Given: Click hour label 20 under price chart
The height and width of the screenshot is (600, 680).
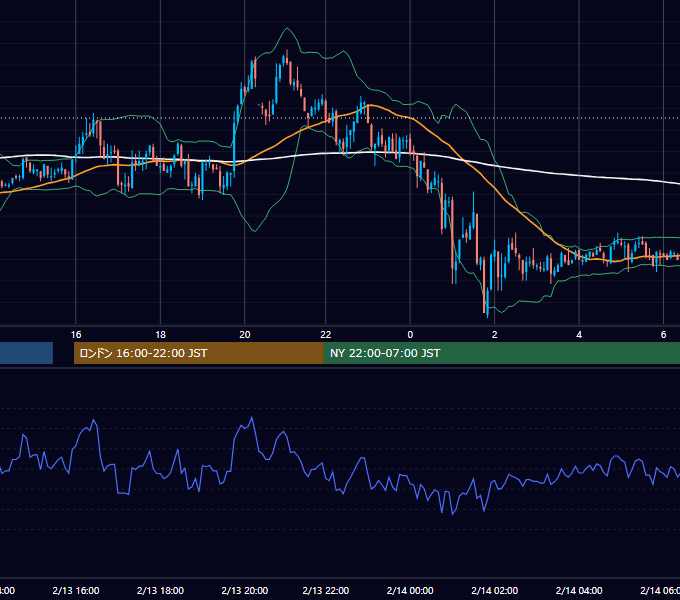Looking at the screenshot, I should point(245,335).
